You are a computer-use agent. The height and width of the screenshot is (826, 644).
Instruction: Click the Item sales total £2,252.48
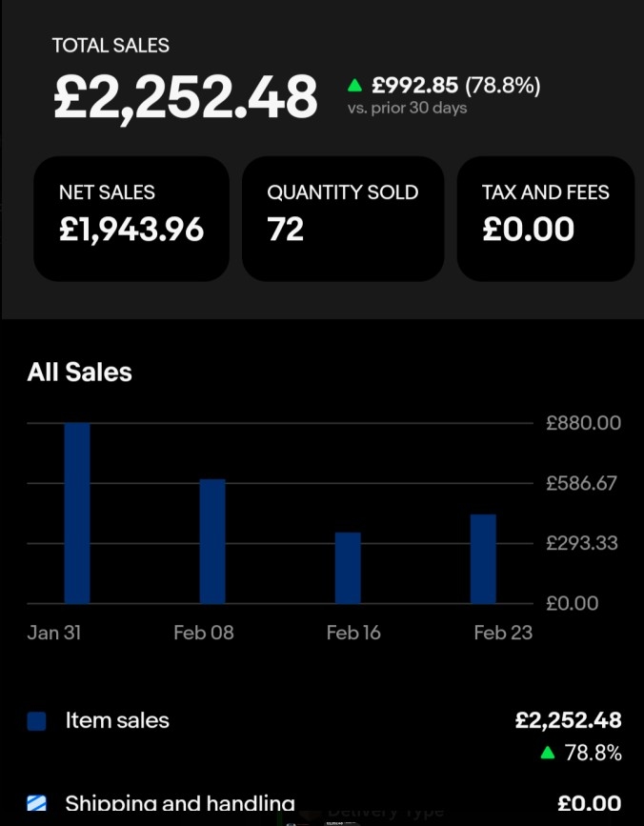(568, 720)
